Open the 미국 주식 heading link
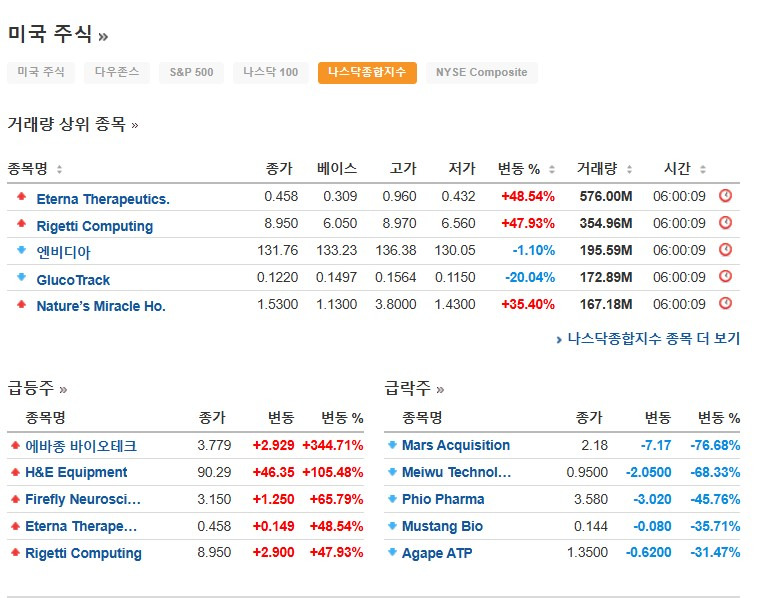 pyautogui.click(x=58, y=34)
